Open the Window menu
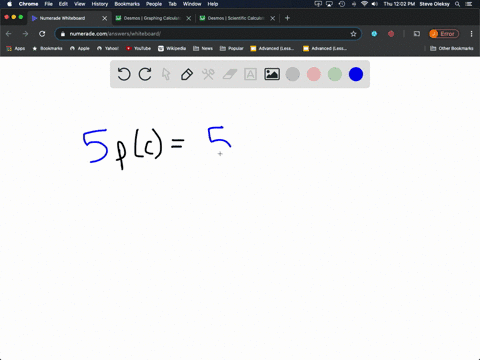 coord(192,4)
